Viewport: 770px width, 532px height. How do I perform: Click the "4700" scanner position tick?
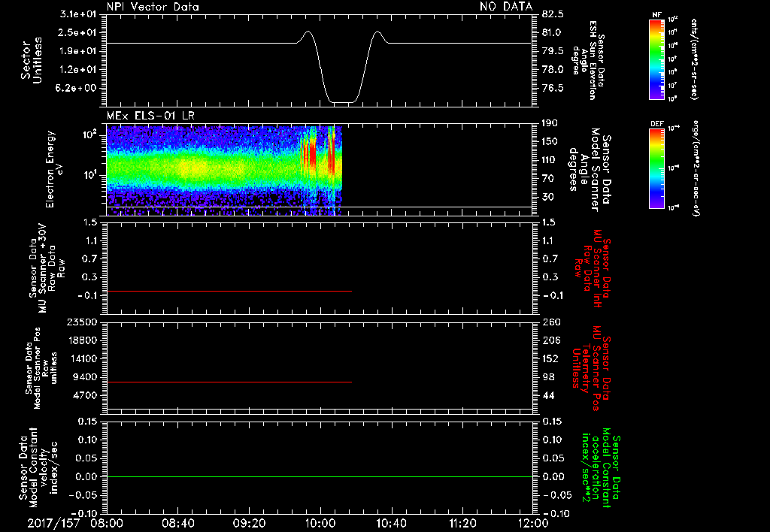[x=84, y=395]
